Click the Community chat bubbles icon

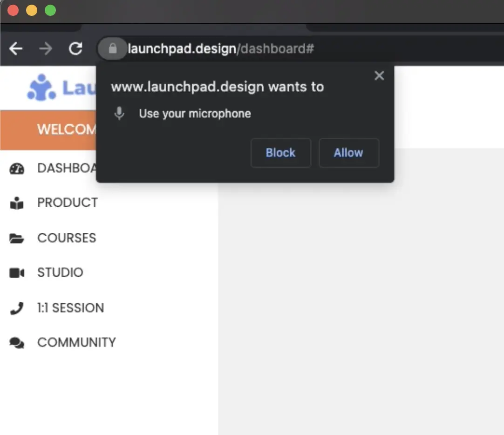pos(17,343)
